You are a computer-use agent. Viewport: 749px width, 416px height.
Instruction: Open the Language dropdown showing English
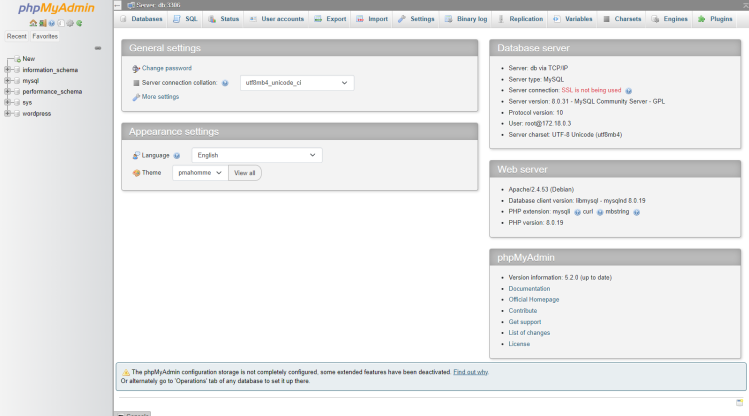pyautogui.click(x=257, y=155)
